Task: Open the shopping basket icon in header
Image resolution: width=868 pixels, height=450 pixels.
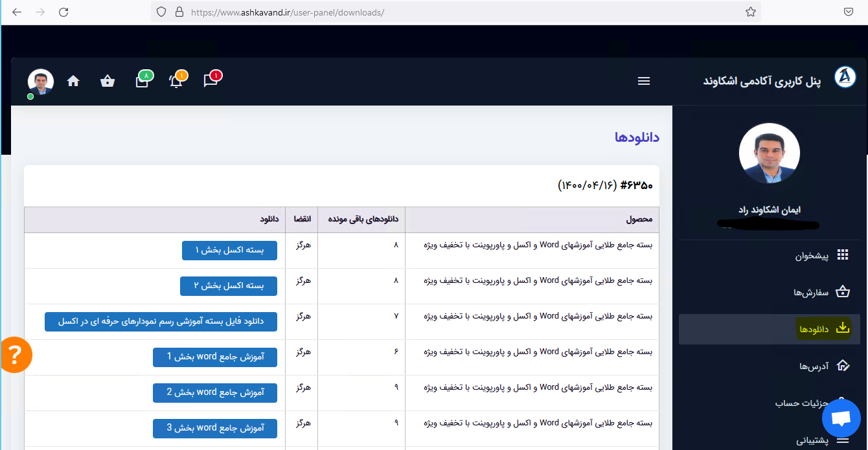Action: (x=108, y=81)
